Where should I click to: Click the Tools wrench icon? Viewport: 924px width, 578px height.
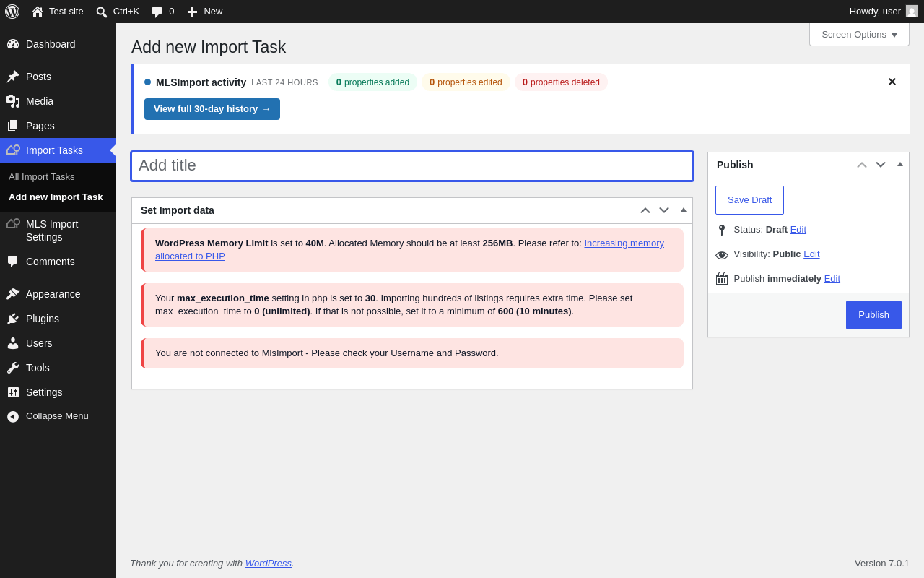[x=13, y=368]
